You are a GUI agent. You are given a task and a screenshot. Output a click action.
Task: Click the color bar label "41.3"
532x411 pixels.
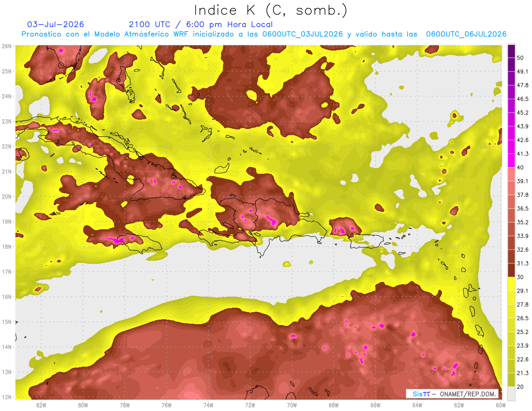pyautogui.click(x=523, y=154)
